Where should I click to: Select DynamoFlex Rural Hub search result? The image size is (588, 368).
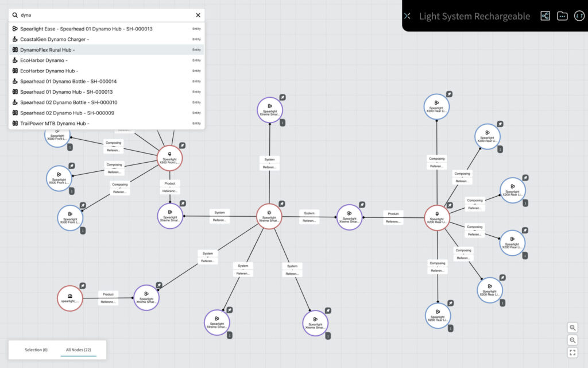pos(48,50)
